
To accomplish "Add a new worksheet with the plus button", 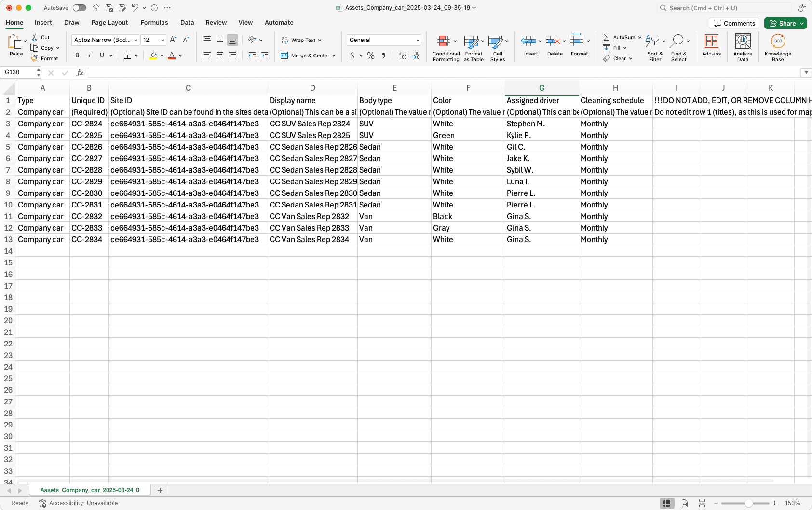I will tap(160, 490).
